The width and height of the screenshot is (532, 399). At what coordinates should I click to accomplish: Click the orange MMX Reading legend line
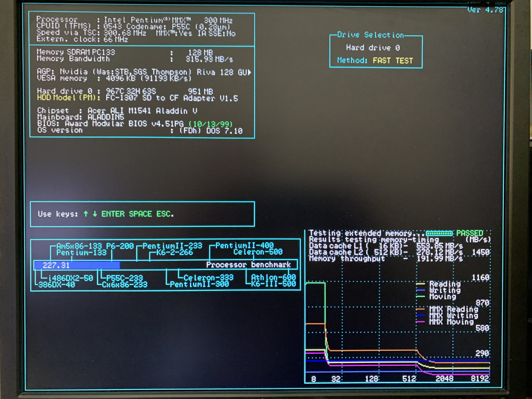click(x=420, y=309)
